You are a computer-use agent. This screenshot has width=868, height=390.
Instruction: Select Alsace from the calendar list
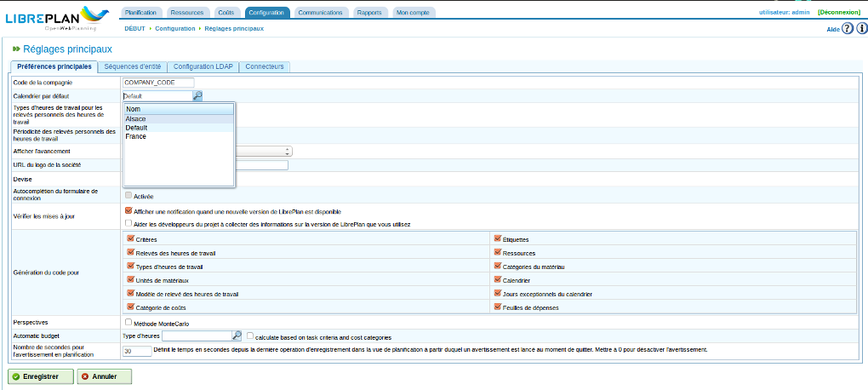(136, 119)
